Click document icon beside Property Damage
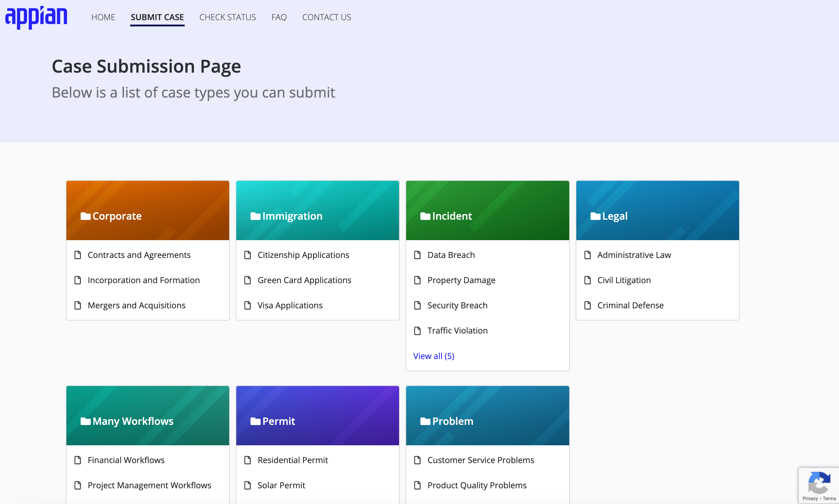Screen dimensions: 839x504 click(x=417, y=280)
